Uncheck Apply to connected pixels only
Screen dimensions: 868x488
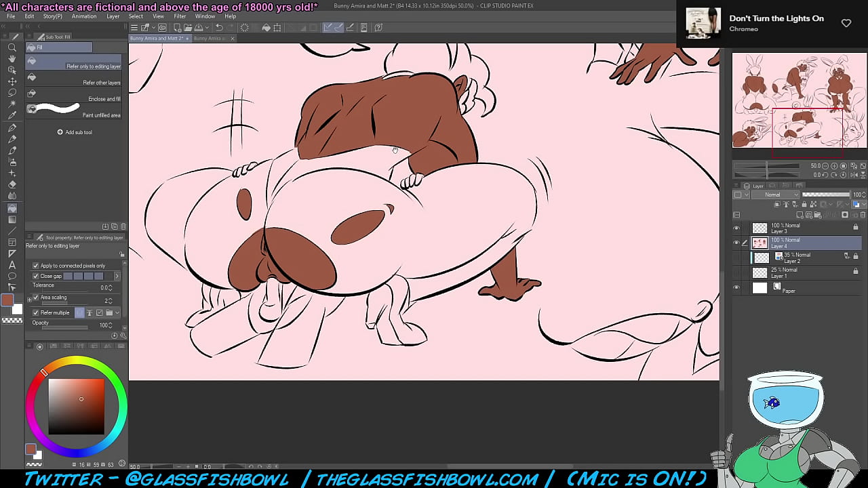(x=36, y=266)
